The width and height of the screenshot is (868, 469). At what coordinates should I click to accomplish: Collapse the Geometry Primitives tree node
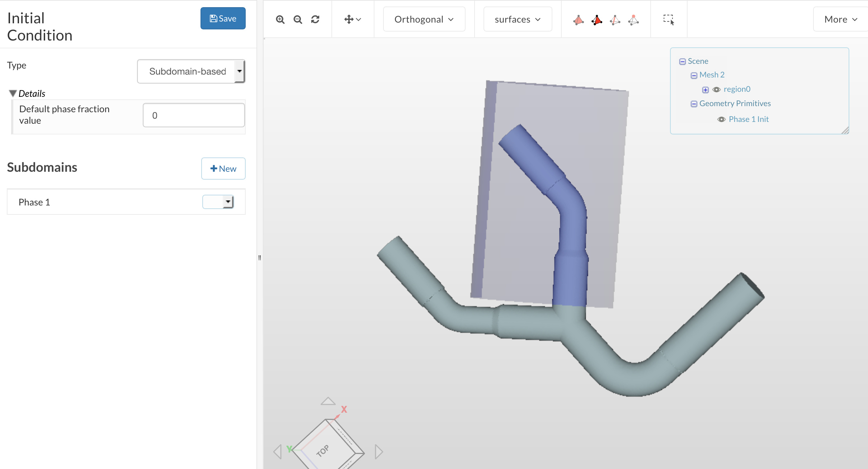tap(694, 104)
